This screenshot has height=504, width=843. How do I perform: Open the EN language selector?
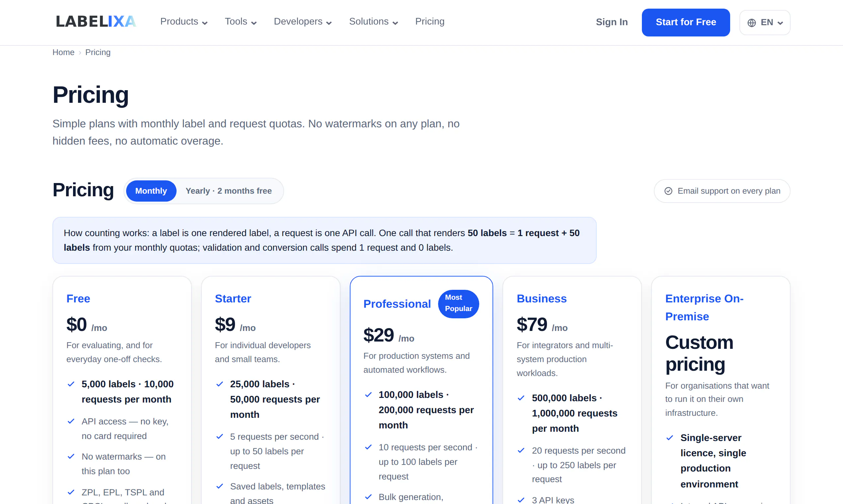(765, 23)
